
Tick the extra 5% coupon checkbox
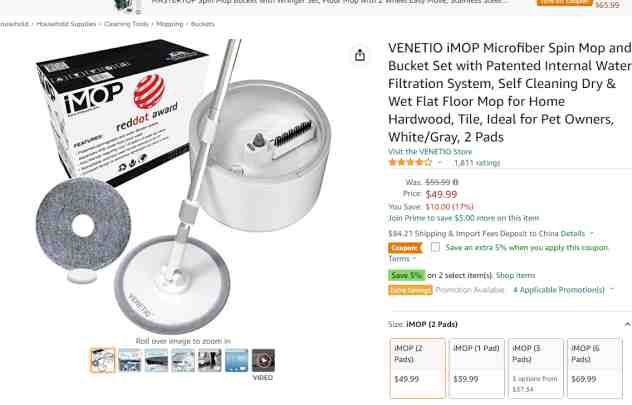click(435, 247)
